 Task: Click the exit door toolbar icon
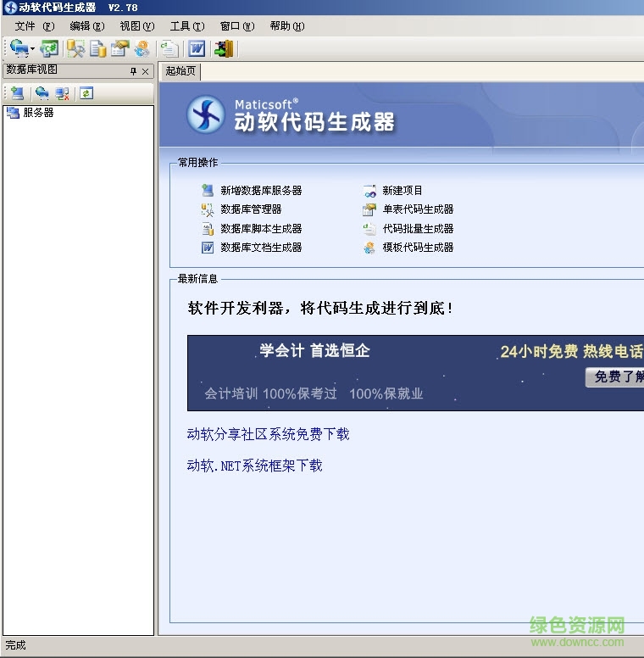click(224, 49)
